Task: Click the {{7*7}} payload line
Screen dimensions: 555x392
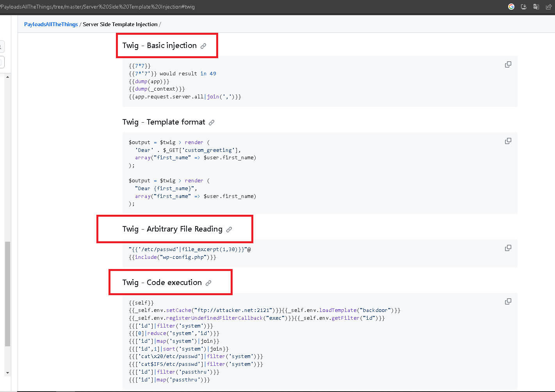Action: point(140,66)
